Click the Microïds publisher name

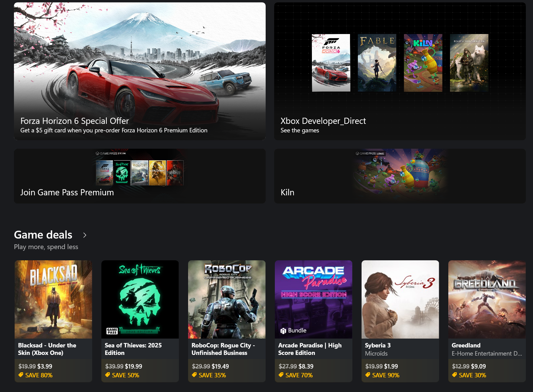coord(376,354)
